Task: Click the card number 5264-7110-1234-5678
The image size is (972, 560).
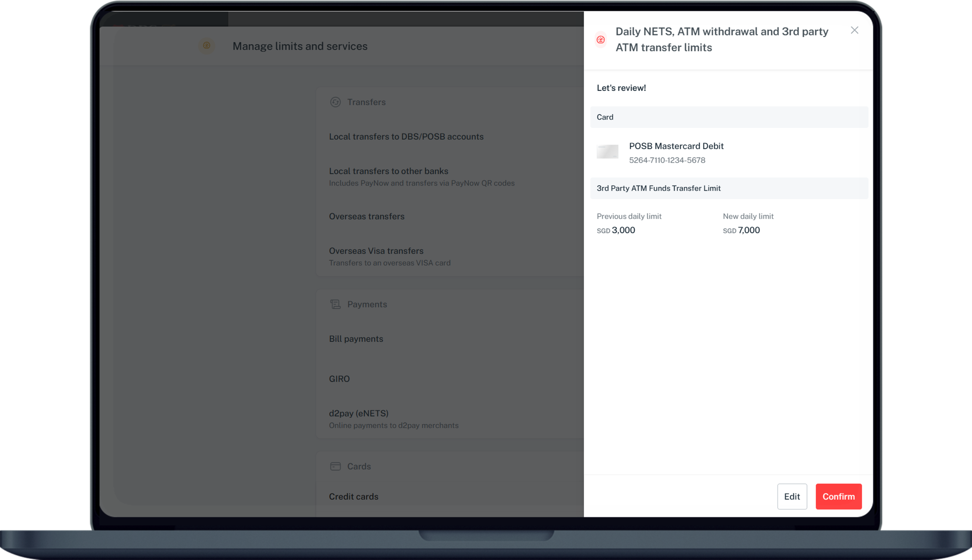Action: (667, 160)
